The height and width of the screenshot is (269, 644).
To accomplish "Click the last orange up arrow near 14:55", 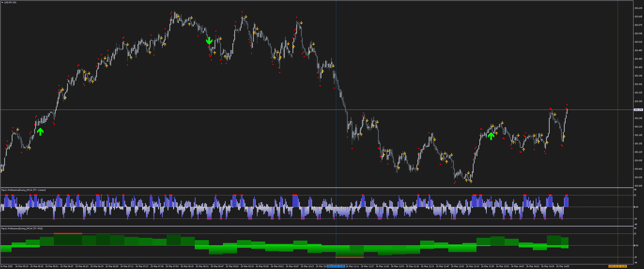I will (x=564, y=137).
